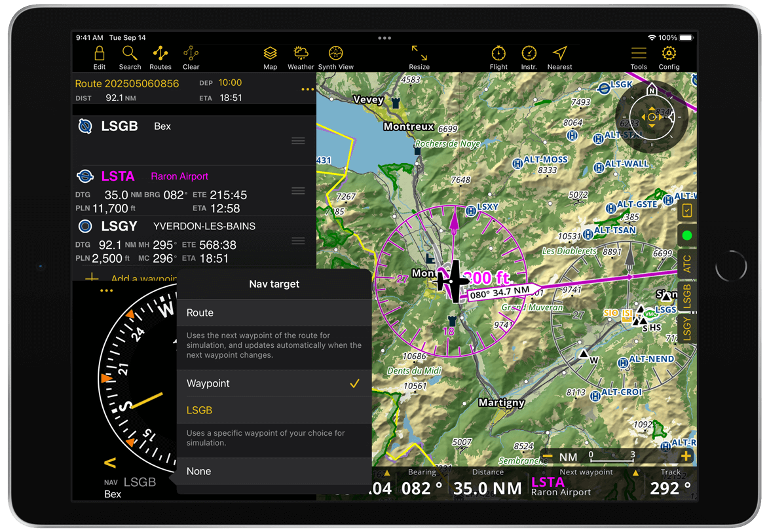769x532 pixels.
Task: Open Config settings
Action: click(669, 53)
